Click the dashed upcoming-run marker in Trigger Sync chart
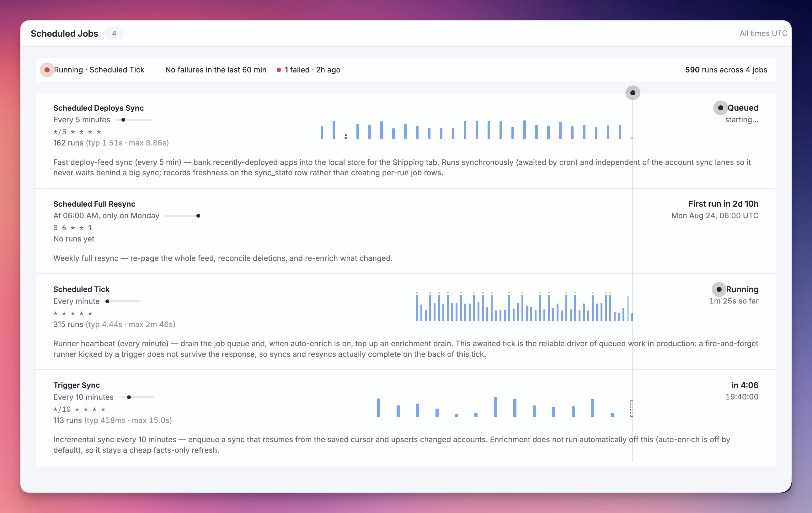The height and width of the screenshot is (513, 812). tap(632, 409)
